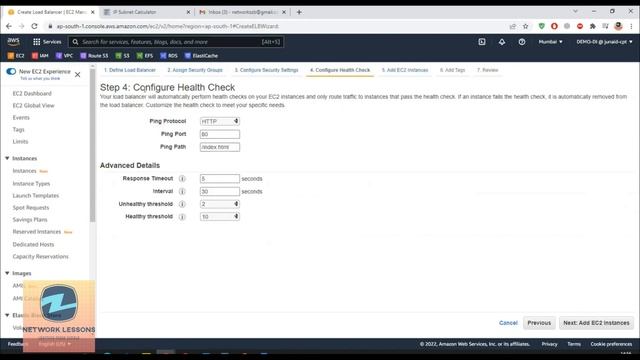Go to step 3 Configure Security Settings
The height and width of the screenshot is (360, 640).
[267, 70]
